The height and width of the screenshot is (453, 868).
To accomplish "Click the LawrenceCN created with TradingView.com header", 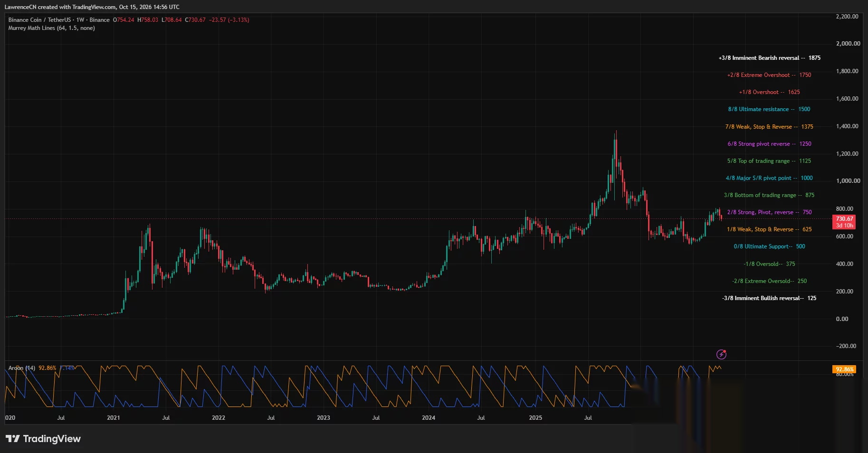I will pos(92,7).
